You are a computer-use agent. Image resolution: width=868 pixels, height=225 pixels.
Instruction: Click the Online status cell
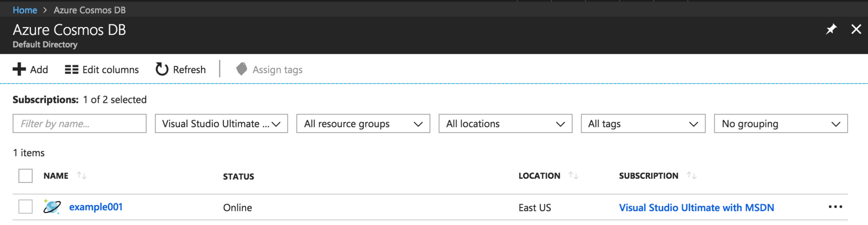(x=237, y=207)
